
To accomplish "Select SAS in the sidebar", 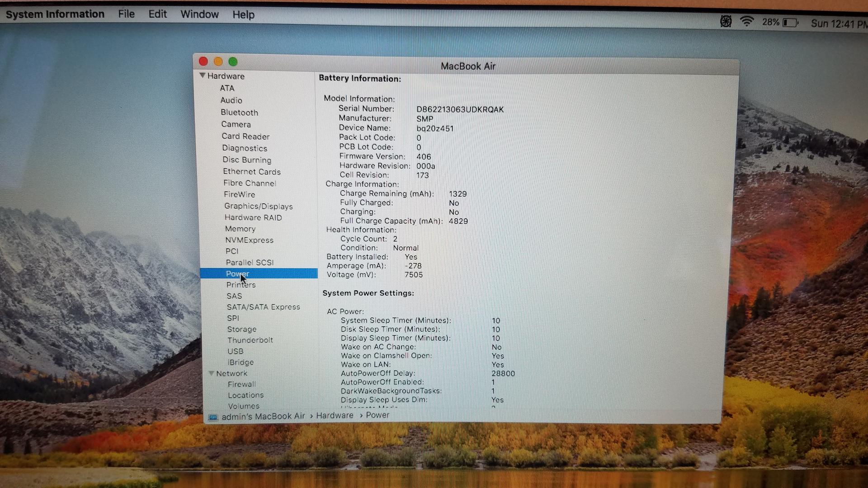I will [x=234, y=296].
